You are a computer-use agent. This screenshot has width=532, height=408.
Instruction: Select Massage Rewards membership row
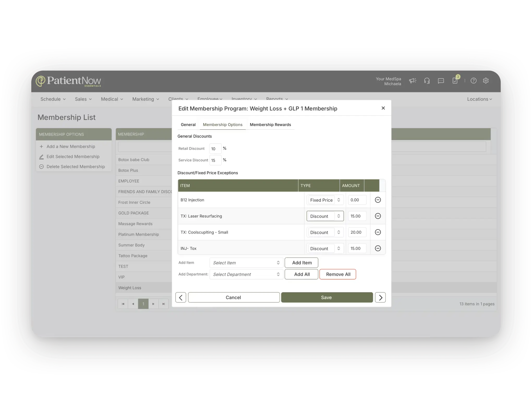pyautogui.click(x=144, y=224)
